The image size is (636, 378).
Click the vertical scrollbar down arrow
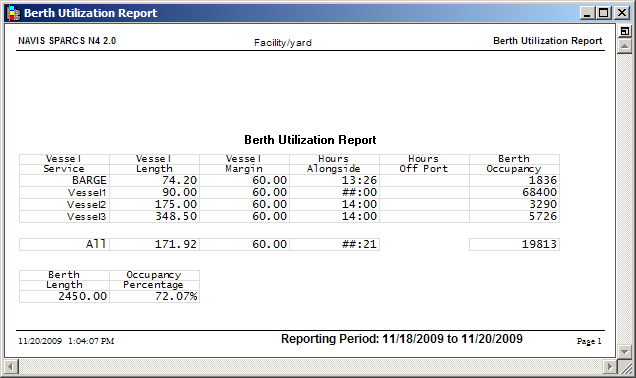coord(625,351)
